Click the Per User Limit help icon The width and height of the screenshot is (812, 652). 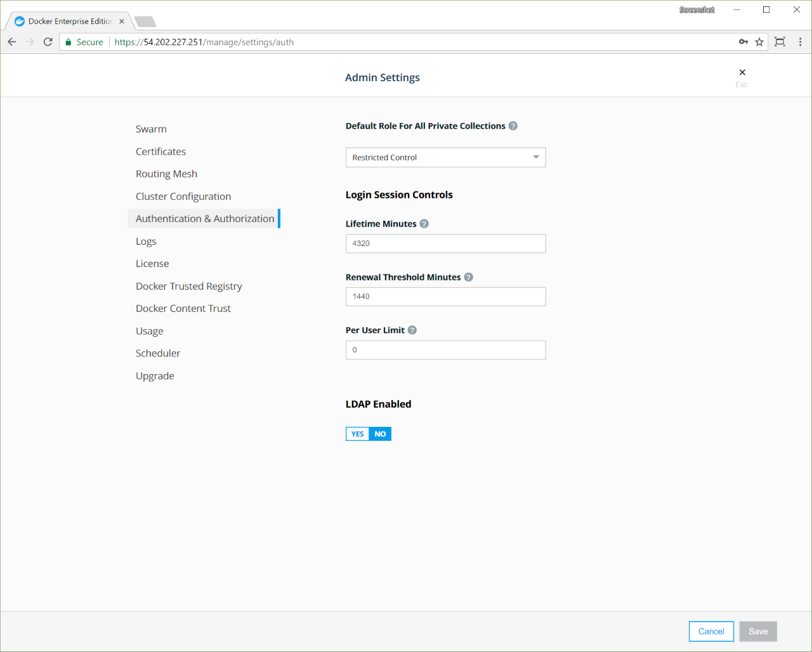tap(412, 330)
